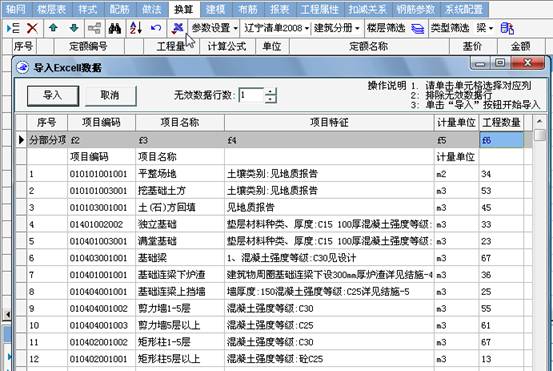Click the red X delete icon in toolbar

pyautogui.click(x=32, y=28)
